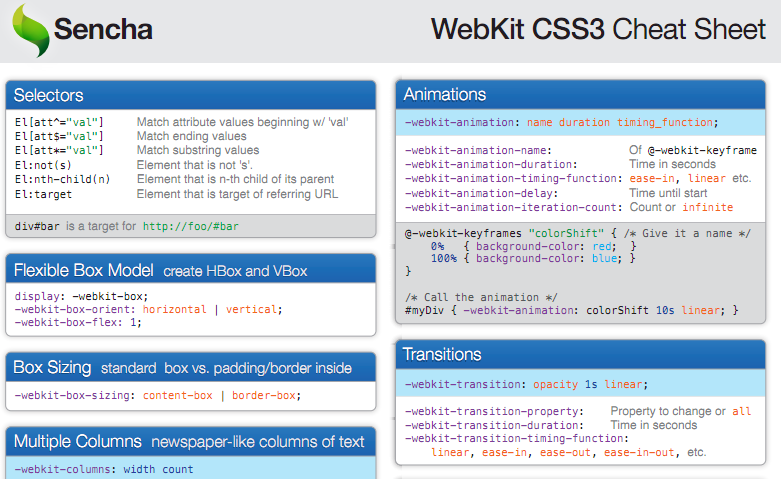The width and height of the screenshot is (781, 479).
Task: Click the 'opacity' value in transition shorthand
Action: [x=555, y=384]
